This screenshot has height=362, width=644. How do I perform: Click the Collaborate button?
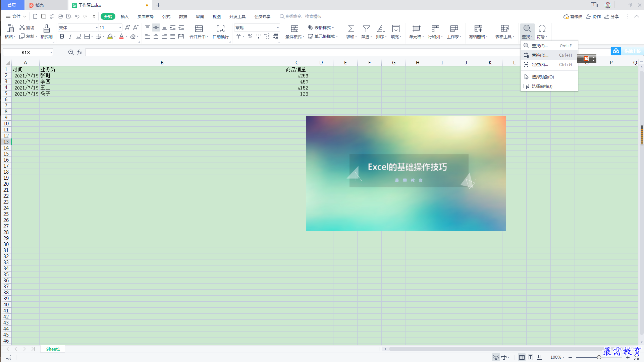click(593, 16)
